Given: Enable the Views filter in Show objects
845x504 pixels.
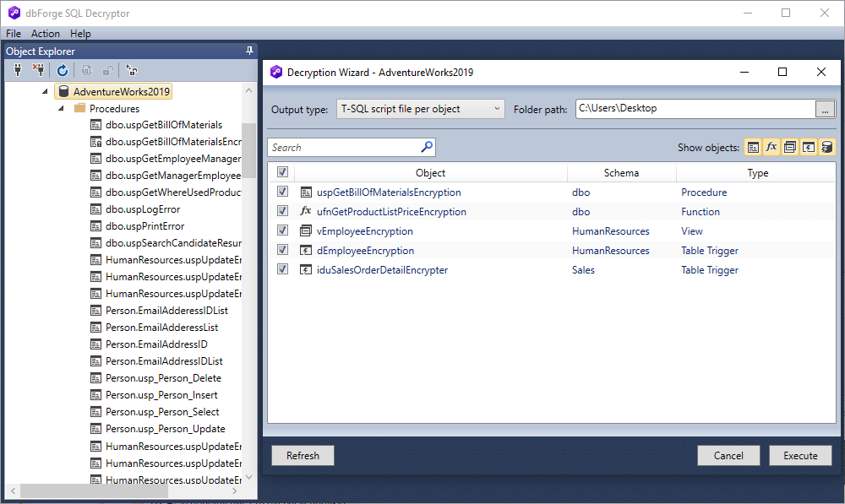Looking at the screenshot, I should point(789,147).
